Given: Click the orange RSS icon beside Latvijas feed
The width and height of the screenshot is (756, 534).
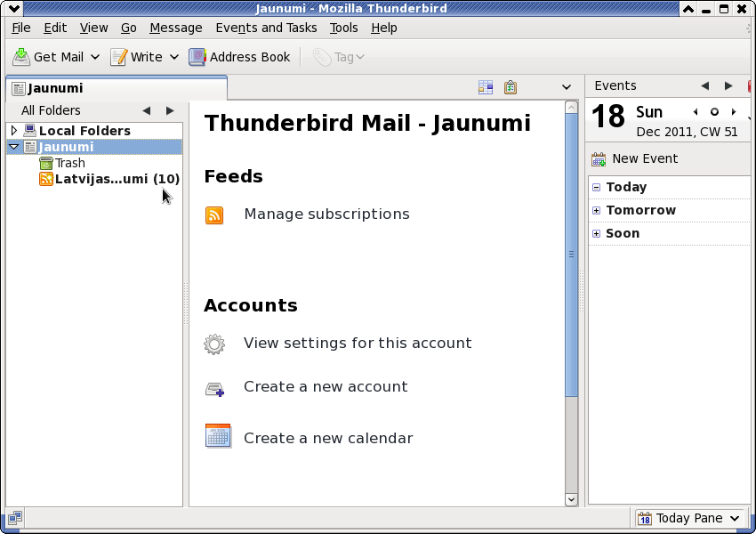Looking at the screenshot, I should click(x=45, y=179).
